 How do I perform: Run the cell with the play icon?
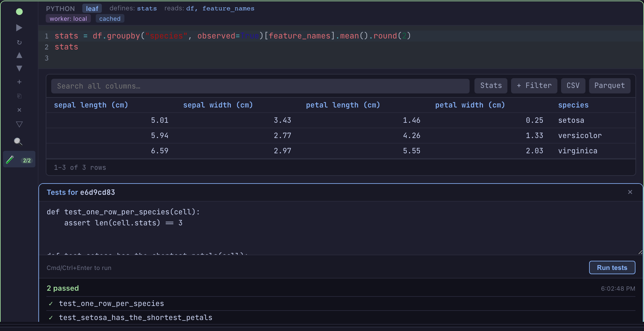click(x=19, y=28)
